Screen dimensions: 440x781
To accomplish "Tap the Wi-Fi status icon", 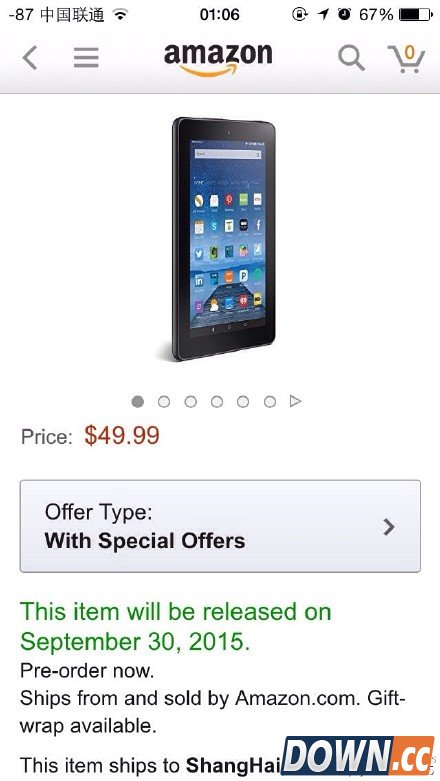I will pyautogui.click(x=120, y=15).
